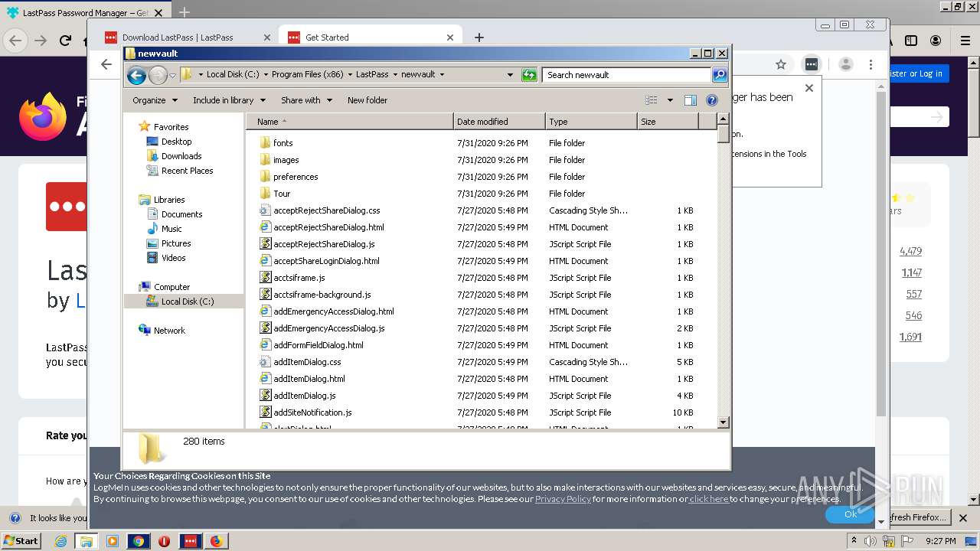The image size is (980, 551).
Task: Expand Program Files (x86) breadcrumb arrow
Action: tap(350, 75)
